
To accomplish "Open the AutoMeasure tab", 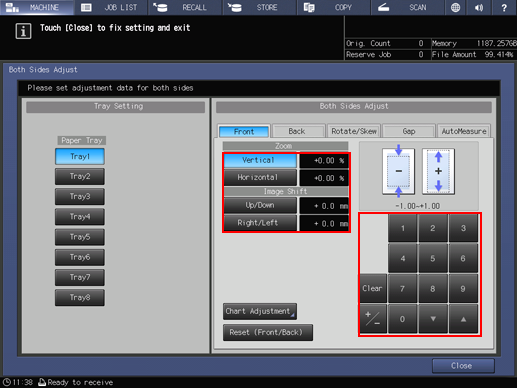I will tap(464, 131).
